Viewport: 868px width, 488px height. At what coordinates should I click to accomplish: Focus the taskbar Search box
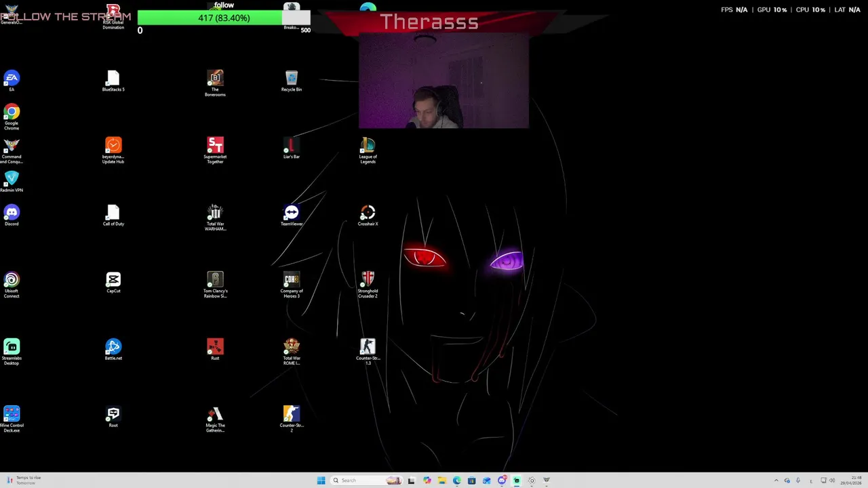point(367,481)
